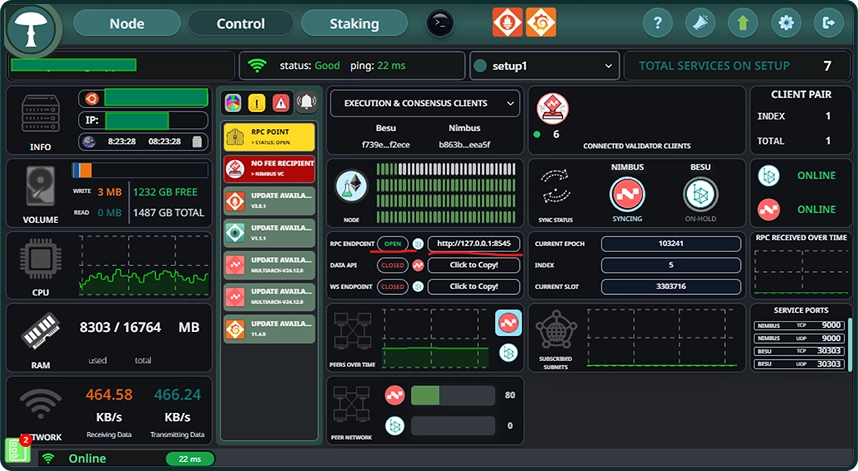Click to Copy the WS endpoint address

(473, 286)
